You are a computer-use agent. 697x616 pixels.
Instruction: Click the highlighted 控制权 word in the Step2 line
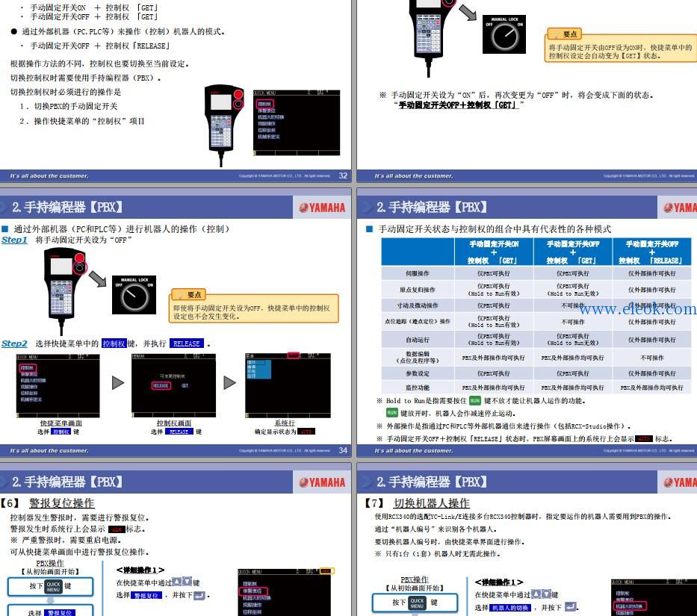tap(114, 343)
